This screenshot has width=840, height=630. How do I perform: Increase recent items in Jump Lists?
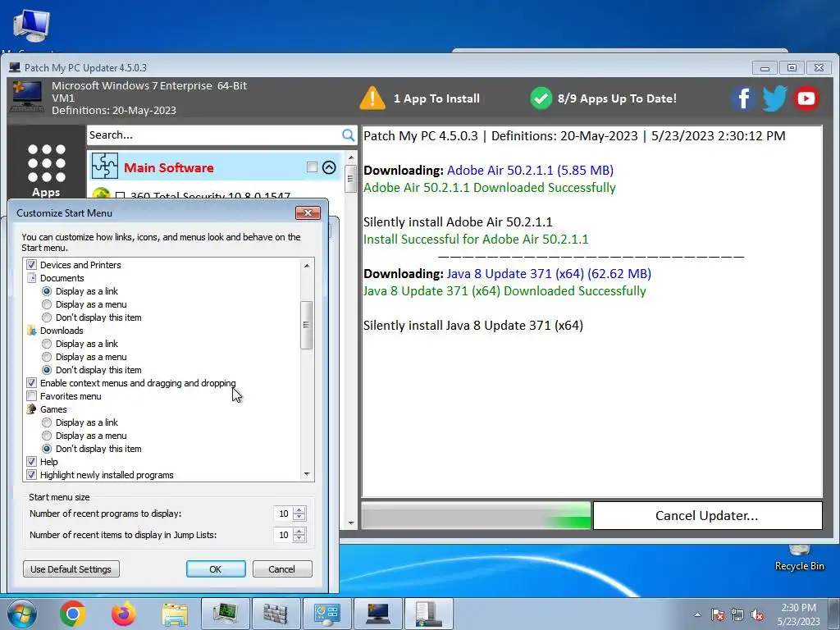coord(299,532)
